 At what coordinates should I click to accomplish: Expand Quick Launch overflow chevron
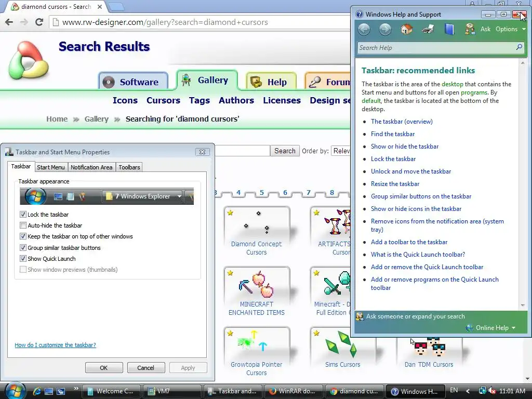tap(76, 388)
